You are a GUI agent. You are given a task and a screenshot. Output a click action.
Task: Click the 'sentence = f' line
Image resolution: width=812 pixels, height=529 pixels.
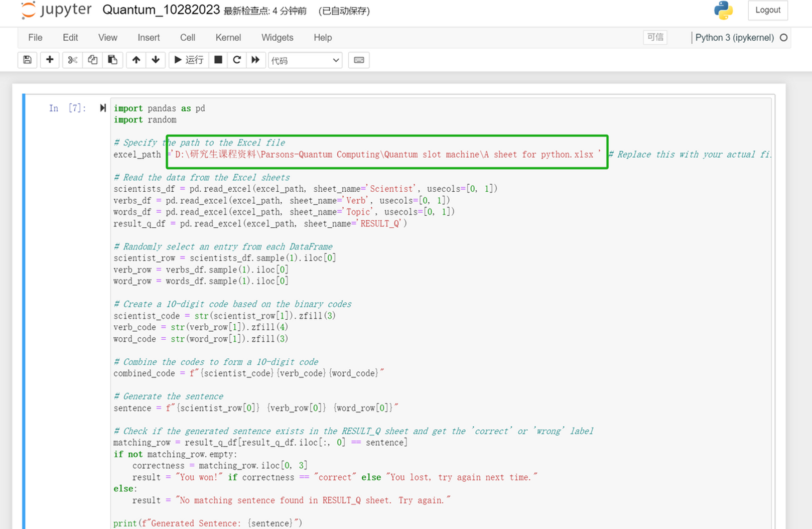(x=256, y=408)
